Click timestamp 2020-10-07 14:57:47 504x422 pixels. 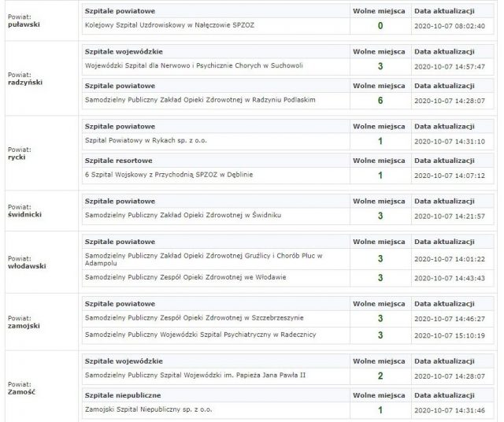point(450,67)
